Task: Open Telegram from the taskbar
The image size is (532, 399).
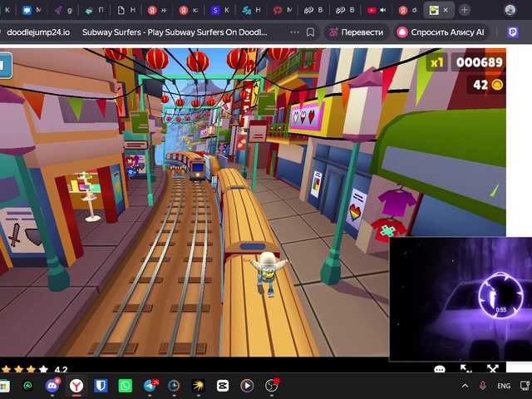Action: 150,386
